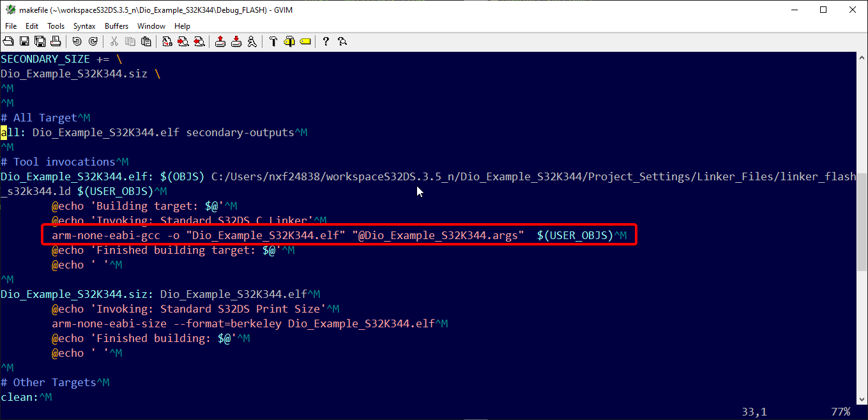The image size is (868, 420).
Task: Redo the last undone change
Action: point(93,41)
